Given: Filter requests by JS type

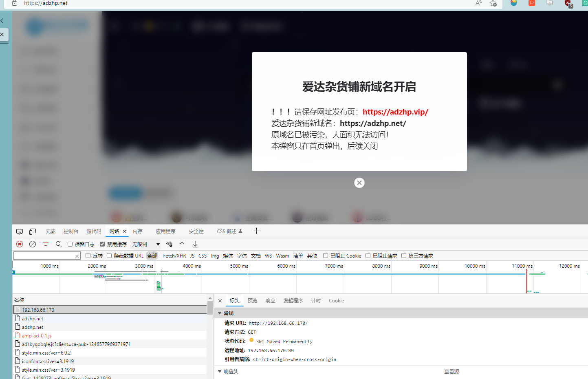Looking at the screenshot, I should 192,256.
